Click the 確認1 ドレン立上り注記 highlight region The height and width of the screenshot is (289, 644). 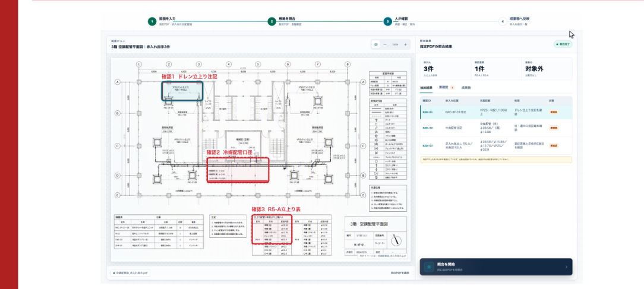click(x=182, y=91)
